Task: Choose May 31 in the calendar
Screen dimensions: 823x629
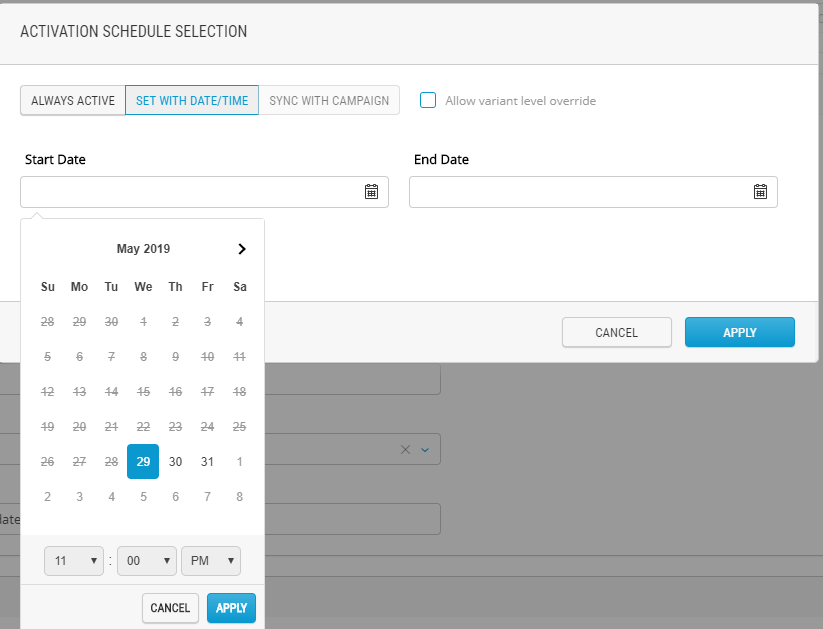Action: (207, 462)
